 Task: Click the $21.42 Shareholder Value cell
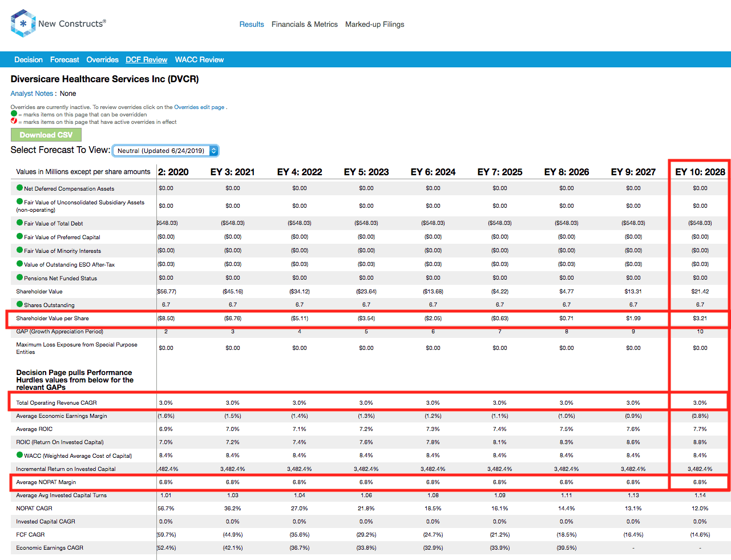[x=700, y=291]
